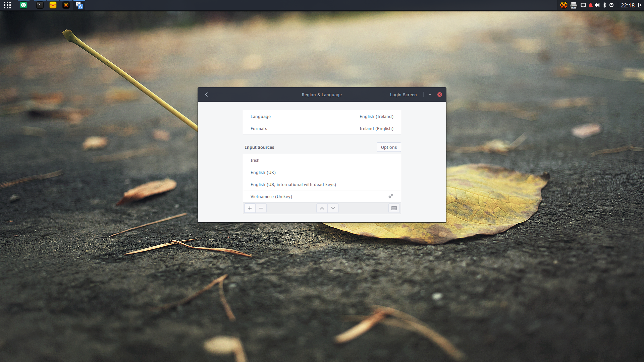Select English (US, international with dead keys)
Viewport: 644px width, 362px height.
click(322, 184)
